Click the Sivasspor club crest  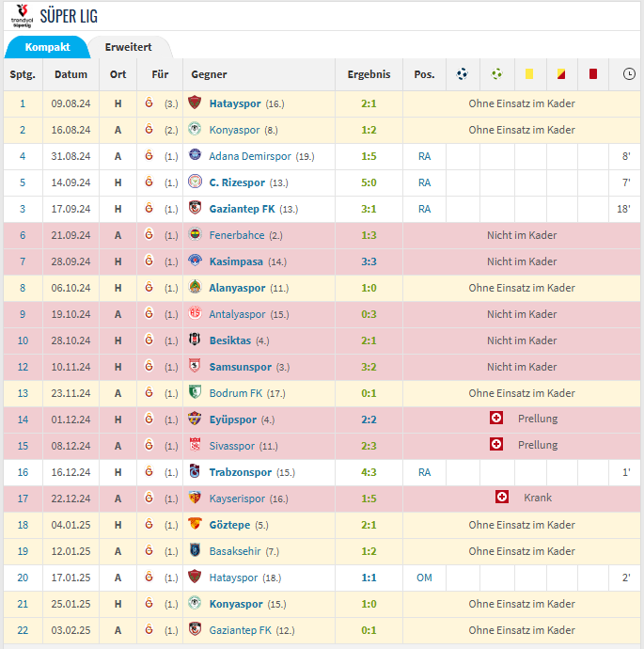pyautogui.click(x=195, y=445)
